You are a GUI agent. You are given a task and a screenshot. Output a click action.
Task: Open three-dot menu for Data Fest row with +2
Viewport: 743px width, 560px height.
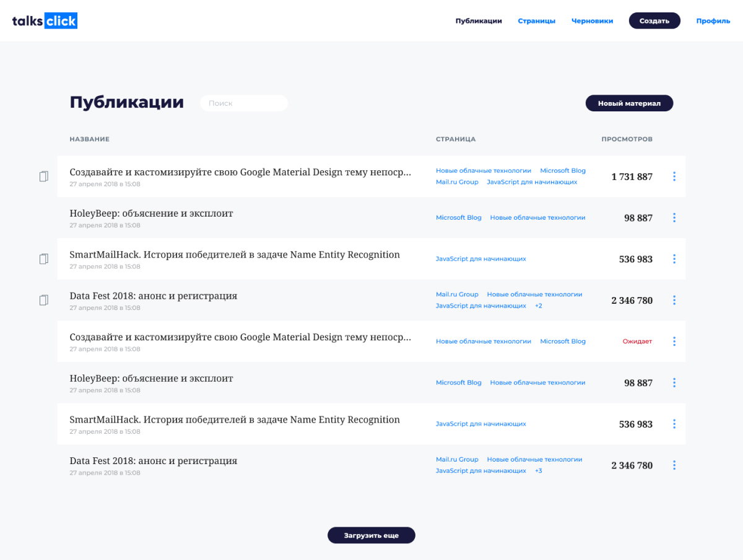(x=674, y=300)
